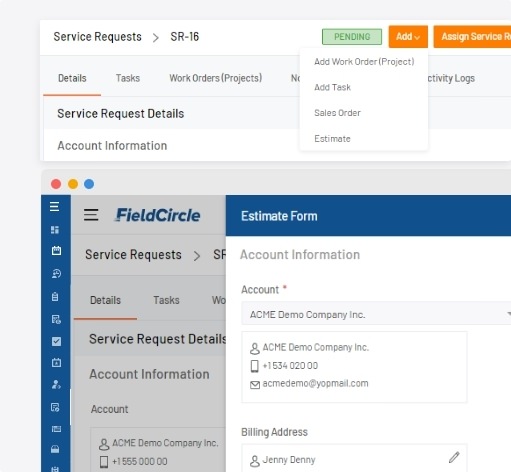Open the checkmark tasks icon in the sidebar
This screenshot has height=472, width=511.
pos(56,341)
